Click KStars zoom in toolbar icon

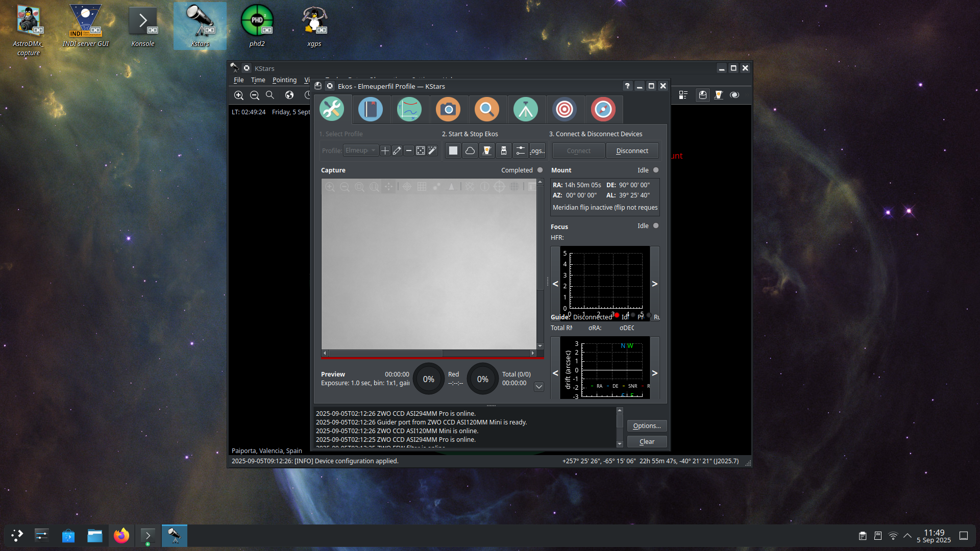pos(239,95)
